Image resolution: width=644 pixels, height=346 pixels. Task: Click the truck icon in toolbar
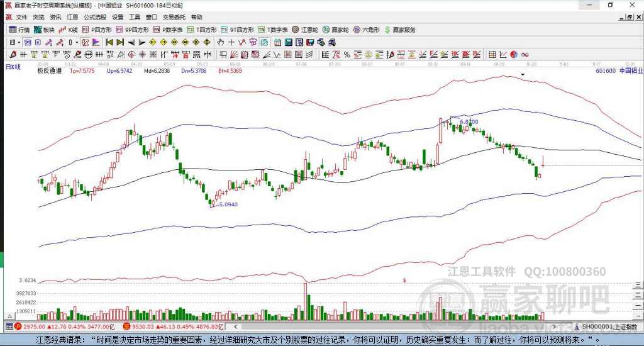point(332,42)
